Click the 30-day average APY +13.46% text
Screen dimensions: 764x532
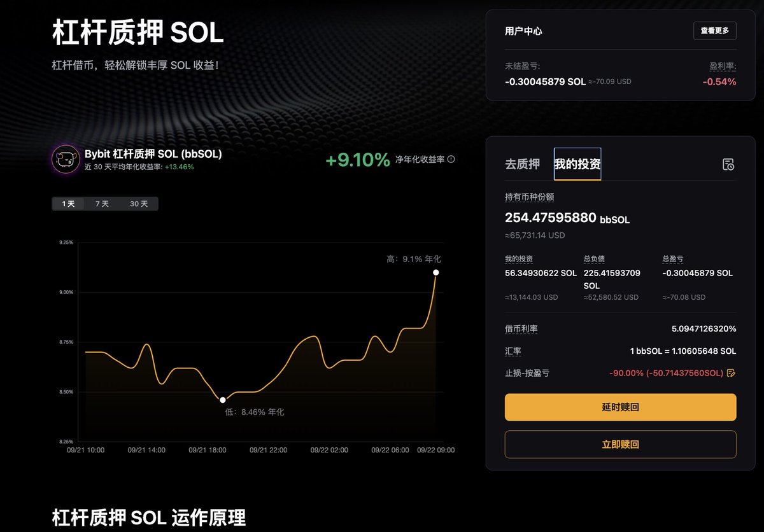[139, 167]
